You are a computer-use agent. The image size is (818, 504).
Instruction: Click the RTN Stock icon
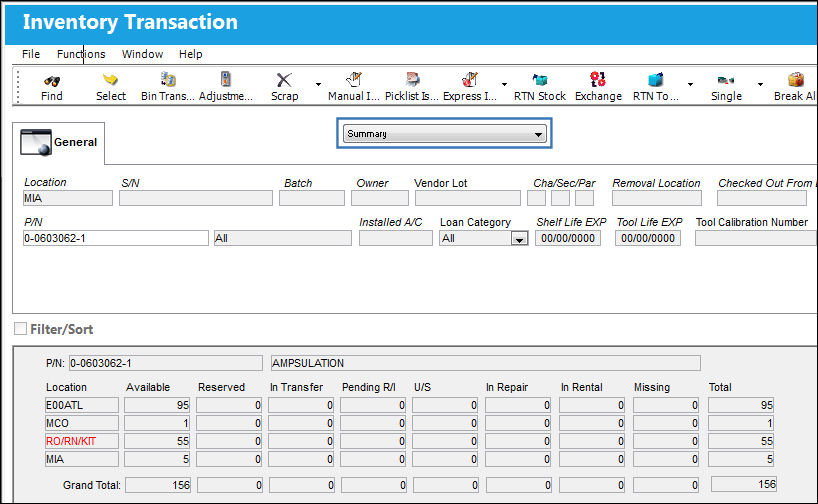click(x=539, y=80)
